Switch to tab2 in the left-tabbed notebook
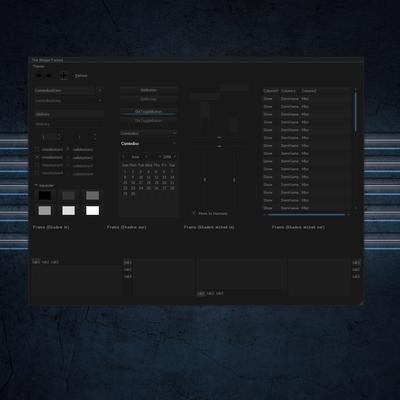This screenshot has height=400, width=400. tap(128, 269)
